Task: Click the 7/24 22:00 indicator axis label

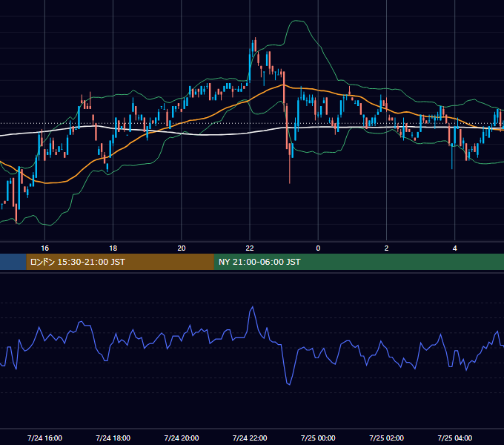Action: coord(250,438)
